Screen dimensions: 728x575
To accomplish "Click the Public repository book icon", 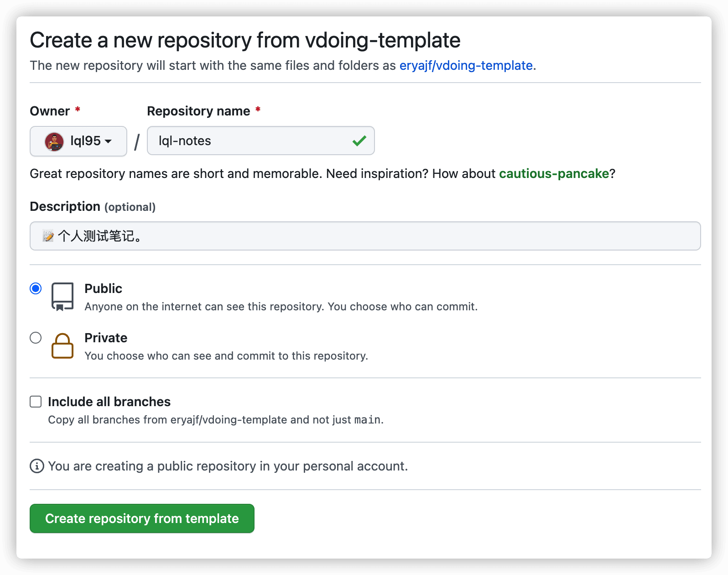I will (62, 297).
